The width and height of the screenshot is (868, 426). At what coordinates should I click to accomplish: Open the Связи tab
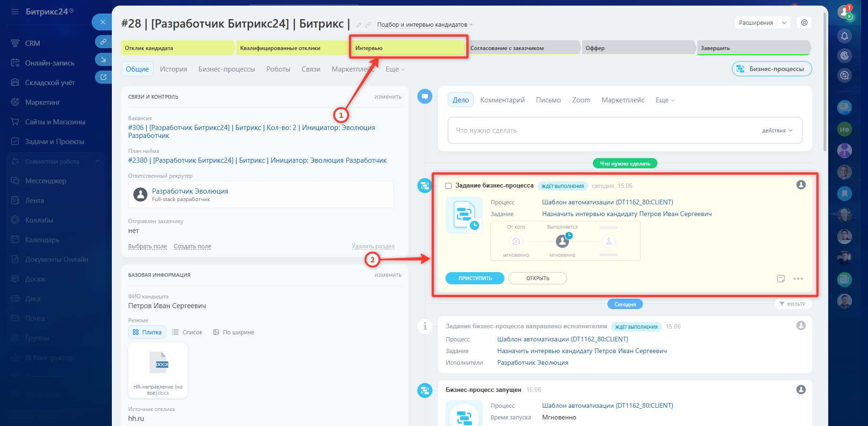[x=311, y=69]
